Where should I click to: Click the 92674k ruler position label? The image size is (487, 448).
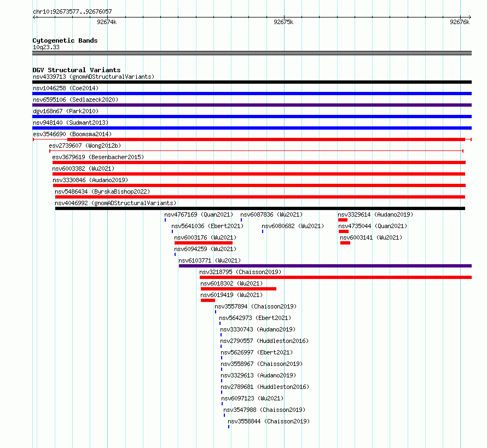107,22
